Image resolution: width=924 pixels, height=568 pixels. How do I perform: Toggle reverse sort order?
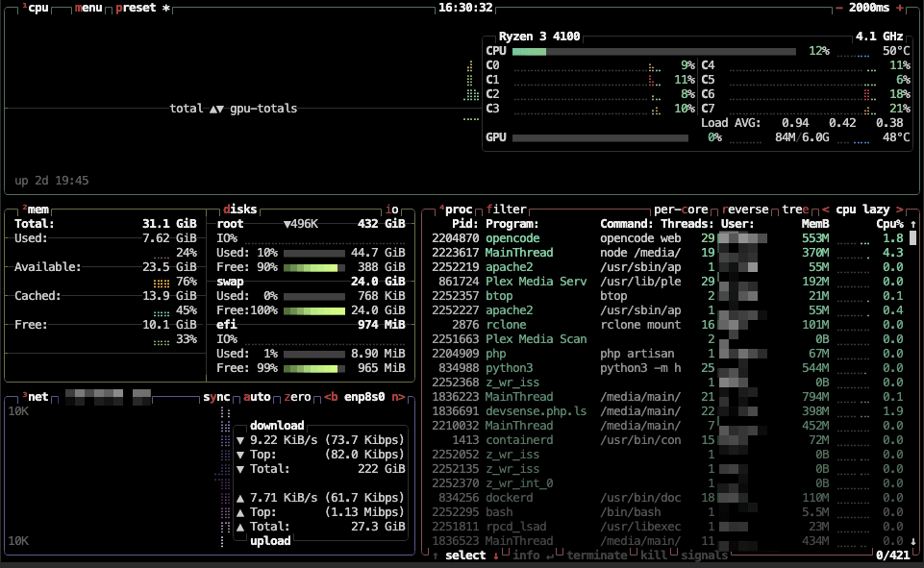745,210
